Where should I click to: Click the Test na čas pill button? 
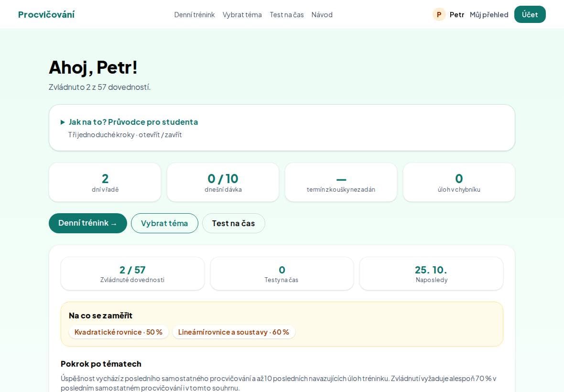coord(233,223)
